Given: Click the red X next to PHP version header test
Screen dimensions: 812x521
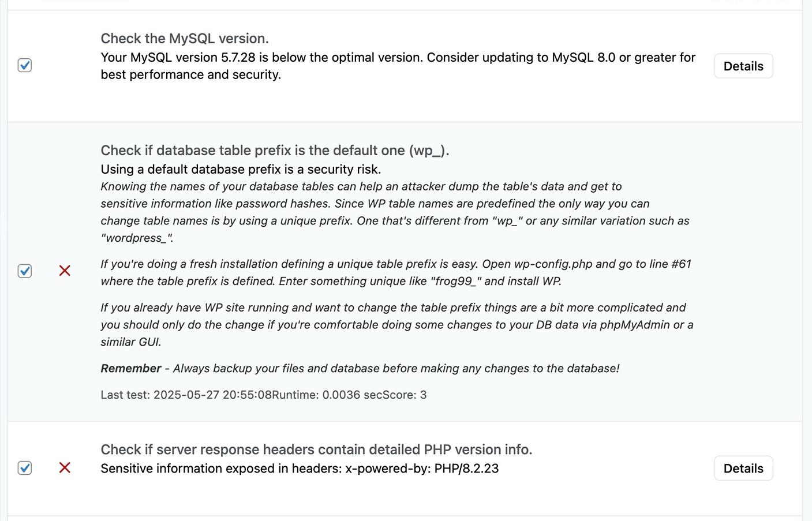Looking at the screenshot, I should (x=64, y=468).
